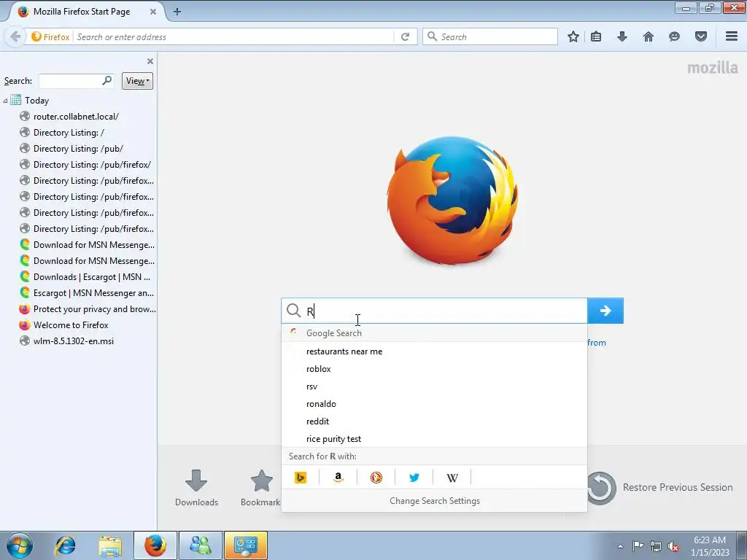Close the Mozilla Firefox Start Page tab

click(153, 12)
